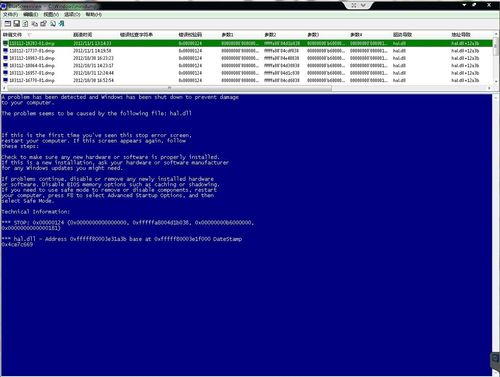Click hal.dll driver cell in 16770 row
The height and width of the screenshot is (377, 500).
(399, 80)
